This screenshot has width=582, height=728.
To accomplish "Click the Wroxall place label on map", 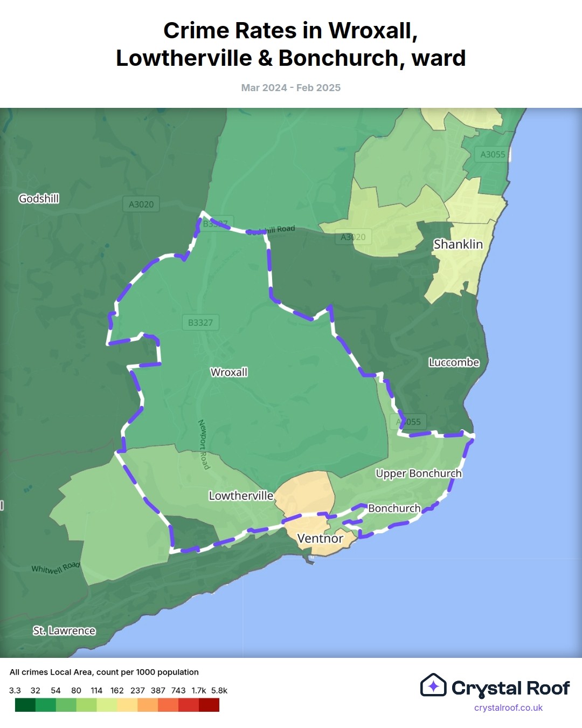I will [229, 372].
